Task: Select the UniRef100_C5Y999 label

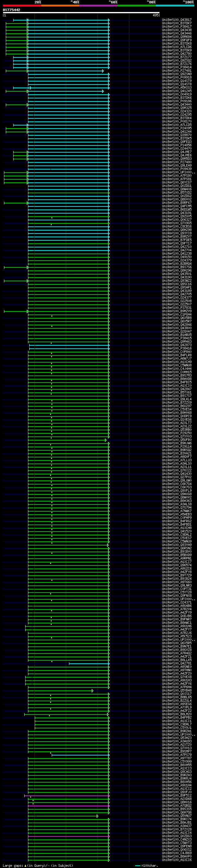Action: pyautogui.click(x=177, y=761)
